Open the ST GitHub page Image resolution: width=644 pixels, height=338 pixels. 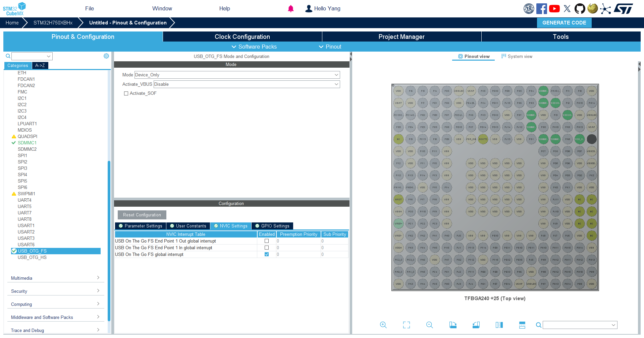click(x=580, y=9)
